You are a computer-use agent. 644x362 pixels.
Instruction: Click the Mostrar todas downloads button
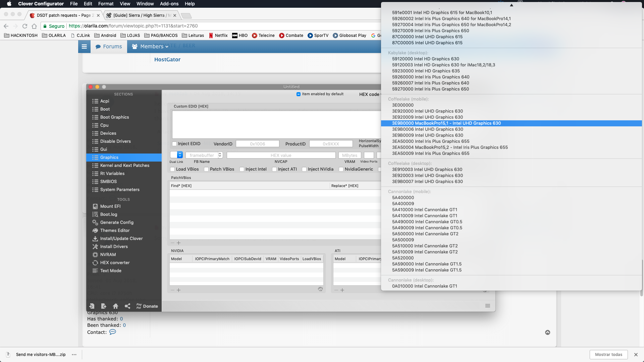tap(608, 355)
